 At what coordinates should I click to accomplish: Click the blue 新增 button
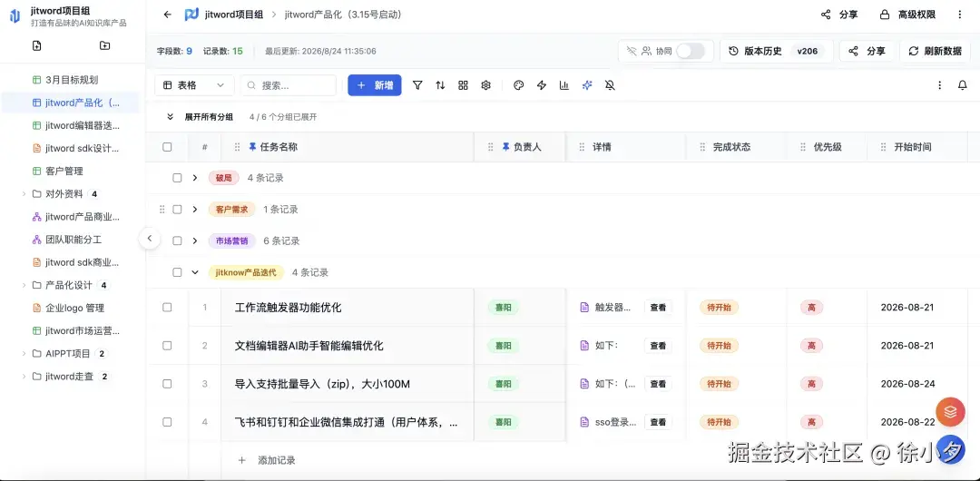pos(375,85)
